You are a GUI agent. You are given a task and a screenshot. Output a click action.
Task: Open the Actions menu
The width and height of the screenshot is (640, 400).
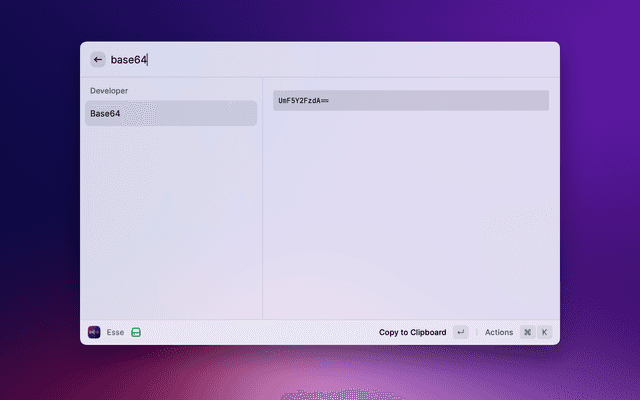pos(498,332)
